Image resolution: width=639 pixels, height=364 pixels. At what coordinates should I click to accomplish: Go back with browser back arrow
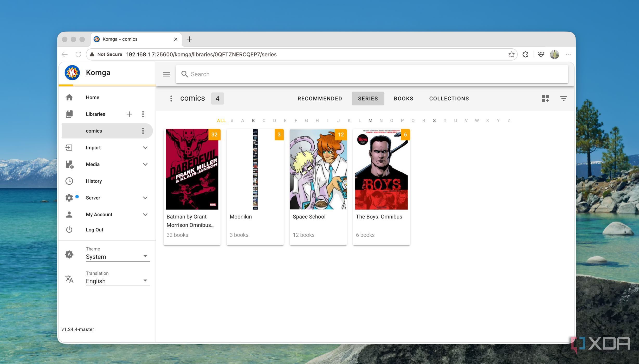[64, 54]
